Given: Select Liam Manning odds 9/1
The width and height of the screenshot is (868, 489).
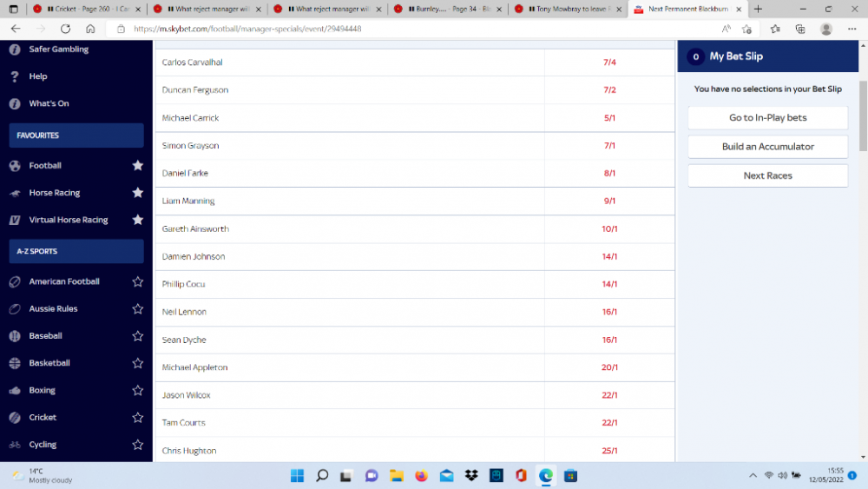Looking at the screenshot, I should pos(609,201).
